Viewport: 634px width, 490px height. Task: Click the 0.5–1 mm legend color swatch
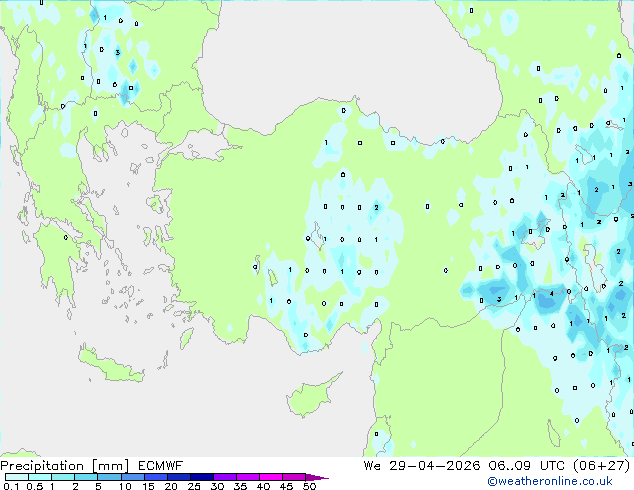[x=40, y=477]
